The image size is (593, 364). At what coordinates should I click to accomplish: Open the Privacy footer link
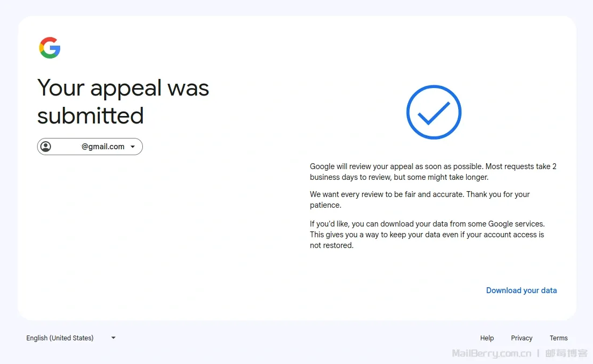tap(522, 338)
